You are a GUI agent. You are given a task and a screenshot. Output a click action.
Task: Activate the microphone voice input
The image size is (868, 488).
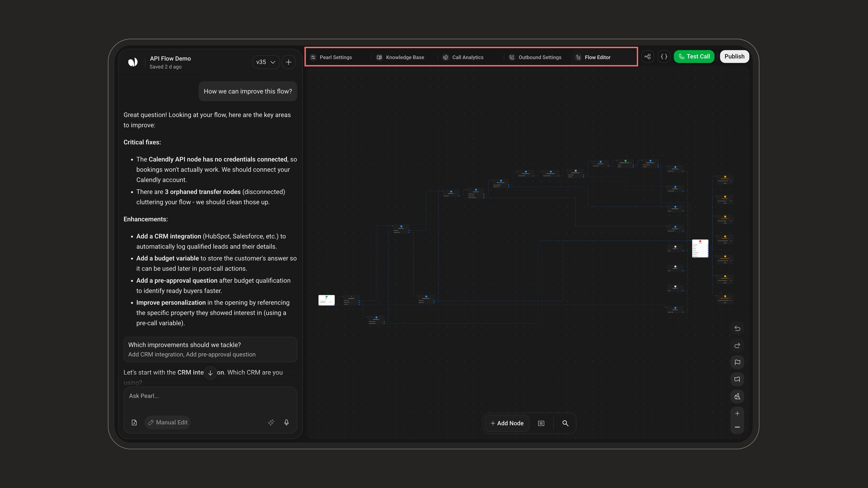286,422
